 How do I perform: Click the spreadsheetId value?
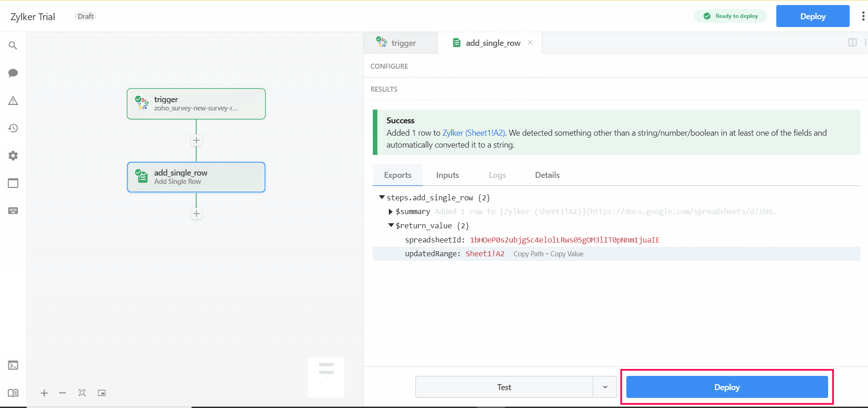tap(565, 240)
